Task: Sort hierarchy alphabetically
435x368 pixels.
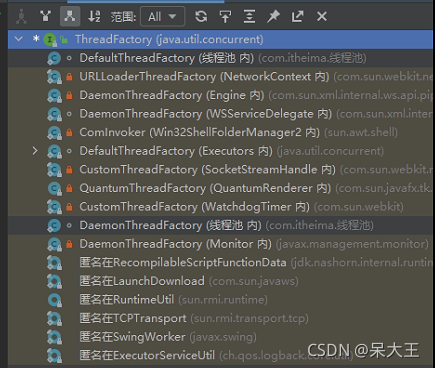Action: [x=94, y=16]
